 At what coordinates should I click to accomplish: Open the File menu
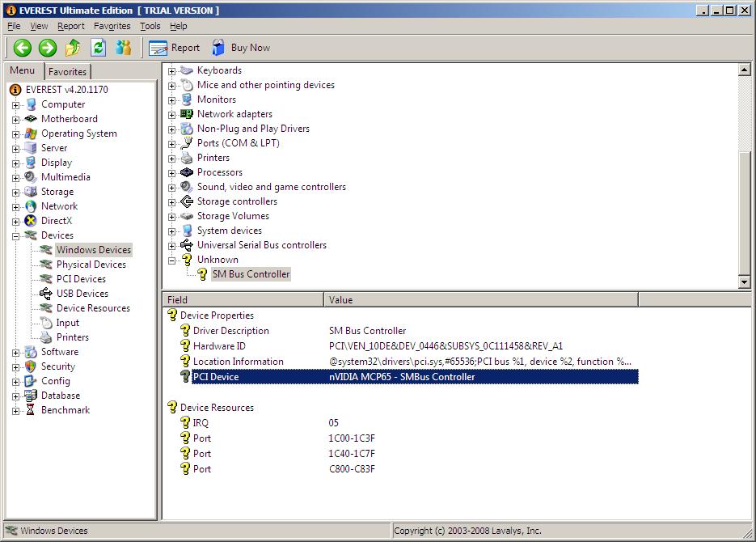(14, 26)
